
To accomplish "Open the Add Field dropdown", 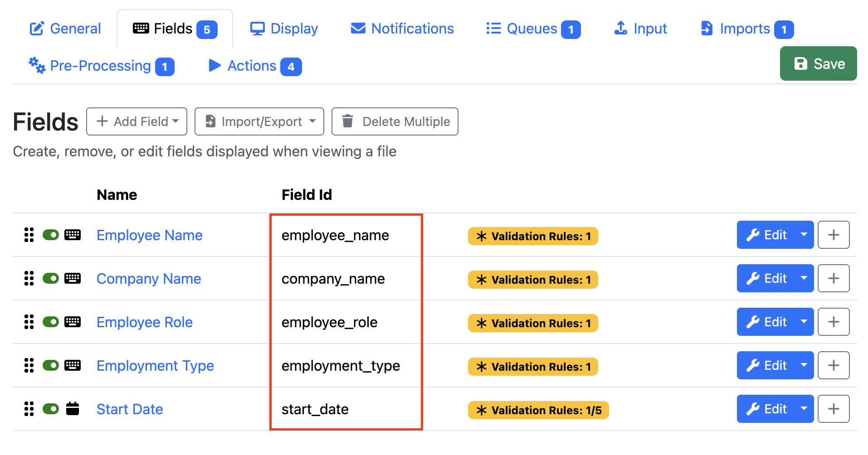I will coord(137,121).
